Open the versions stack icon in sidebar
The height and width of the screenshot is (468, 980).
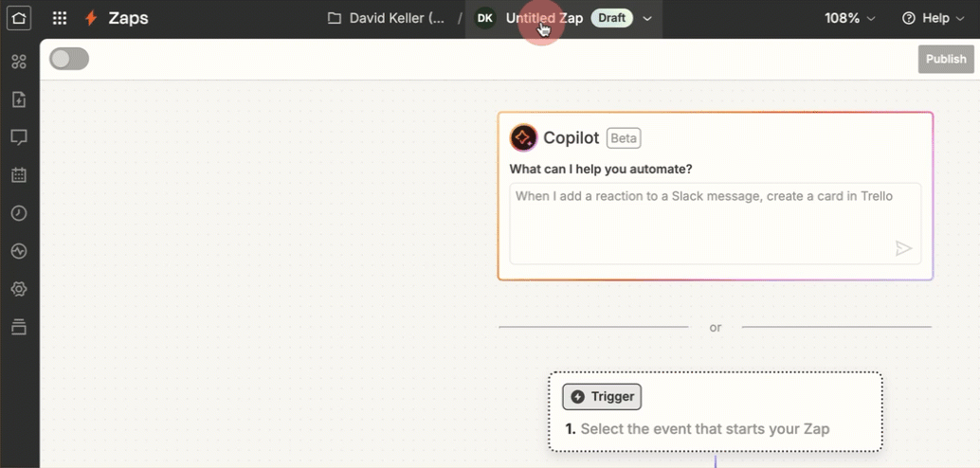(x=19, y=327)
